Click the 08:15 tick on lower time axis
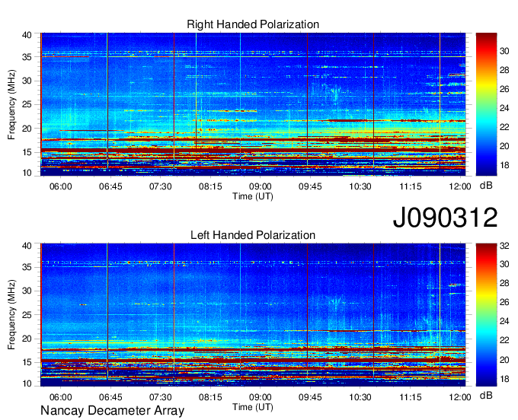The height and width of the screenshot is (420, 518). coord(210,397)
